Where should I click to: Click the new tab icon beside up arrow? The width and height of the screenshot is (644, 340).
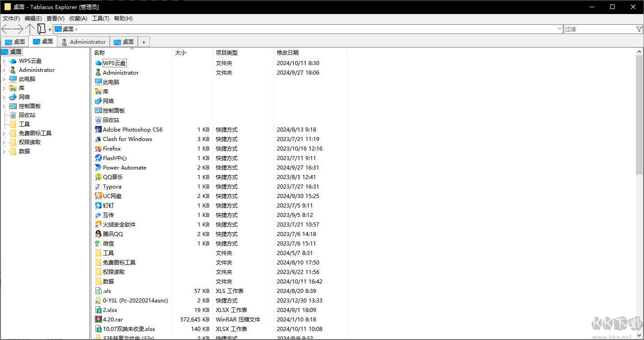click(x=42, y=29)
